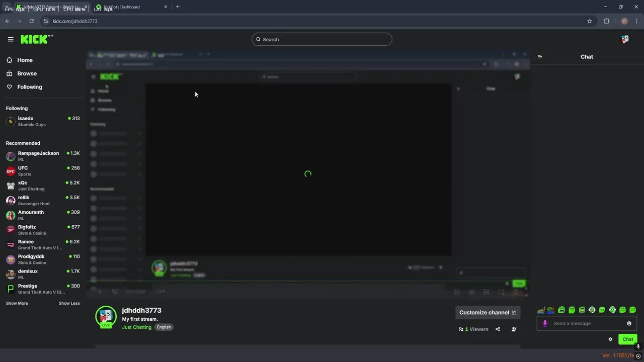The image size is (644, 362).
Task: Collapse the Chat panel with arrow icon
Action: point(540,57)
